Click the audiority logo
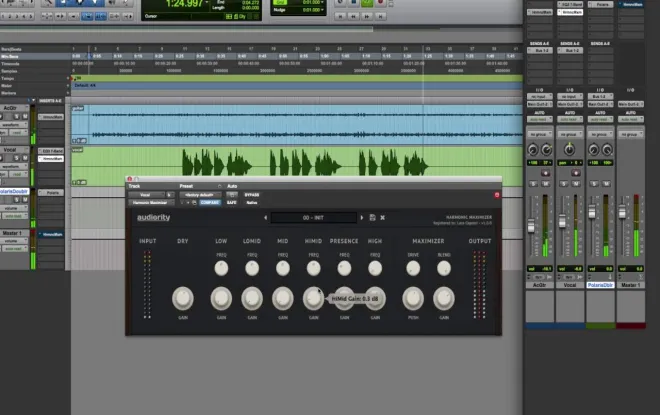The width and height of the screenshot is (660, 415). click(x=154, y=218)
